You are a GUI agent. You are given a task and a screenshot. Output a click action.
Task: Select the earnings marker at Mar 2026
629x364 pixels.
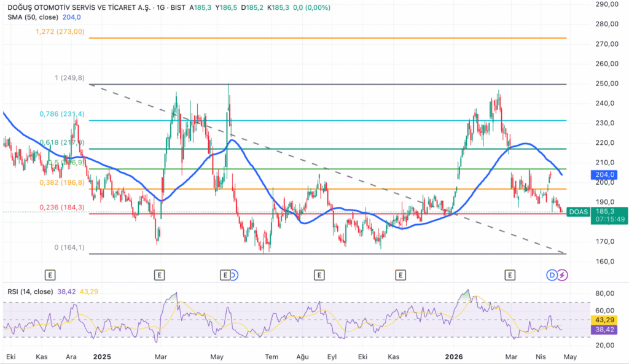click(509, 275)
